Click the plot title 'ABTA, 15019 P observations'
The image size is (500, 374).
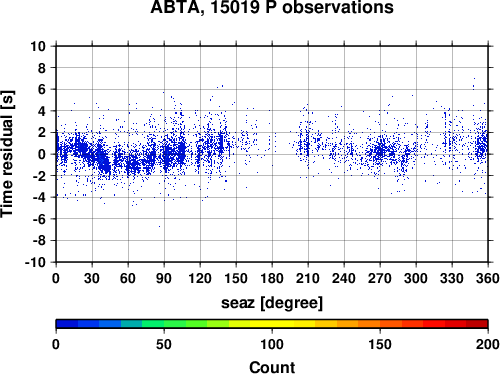(272, 7)
